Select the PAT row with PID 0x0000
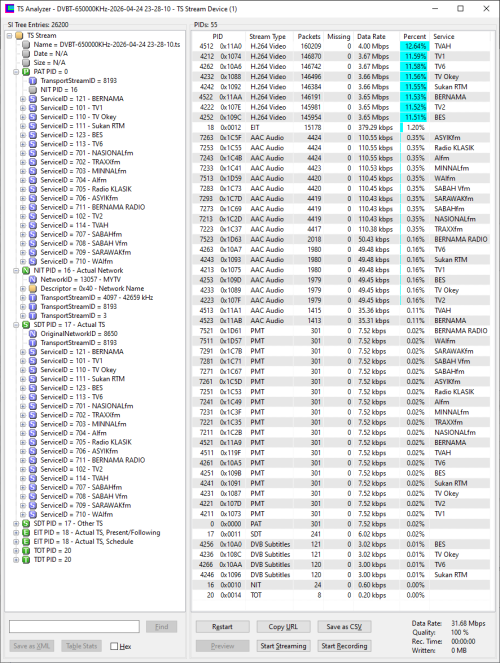The height and width of the screenshot is (663, 500). tap(341, 524)
